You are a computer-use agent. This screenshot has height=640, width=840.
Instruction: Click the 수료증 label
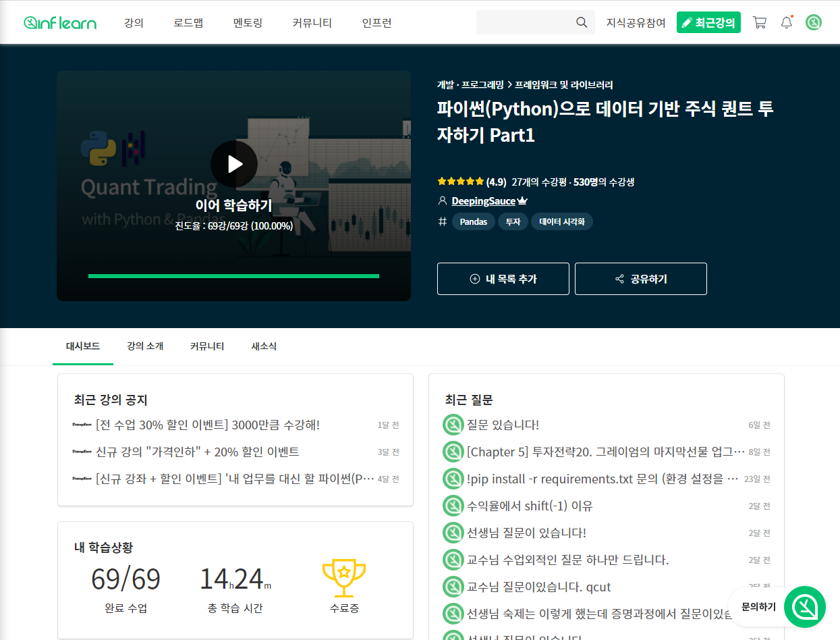[344, 608]
